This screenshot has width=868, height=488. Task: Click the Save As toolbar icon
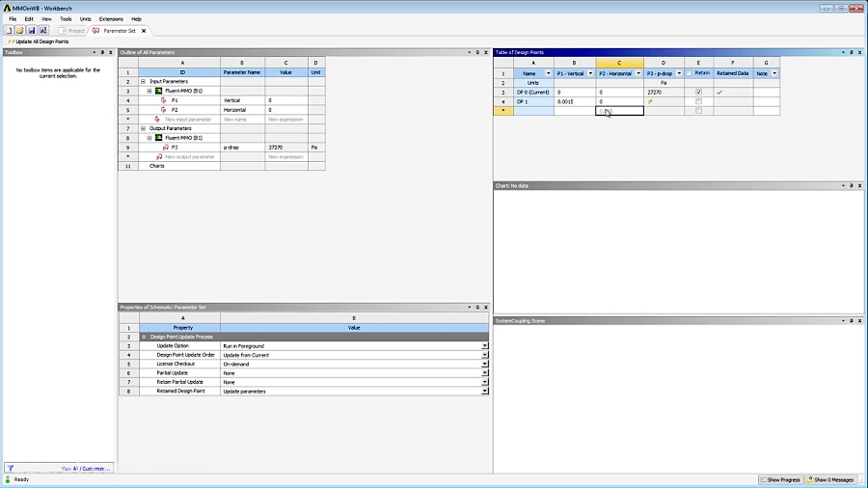coord(43,30)
